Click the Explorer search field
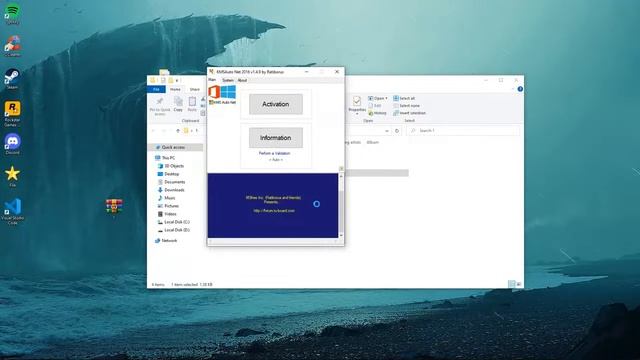Viewport: 640px width, 360px height. (x=464, y=131)
